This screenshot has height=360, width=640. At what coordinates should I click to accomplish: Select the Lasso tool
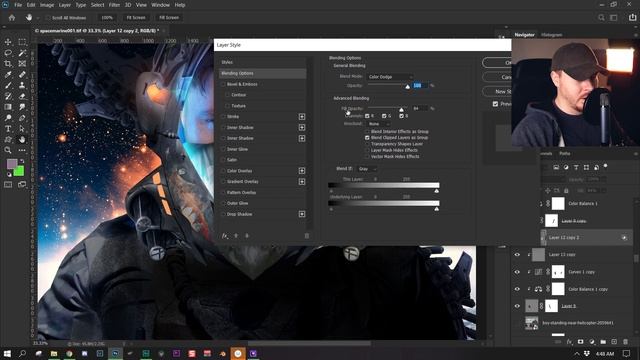8,53
